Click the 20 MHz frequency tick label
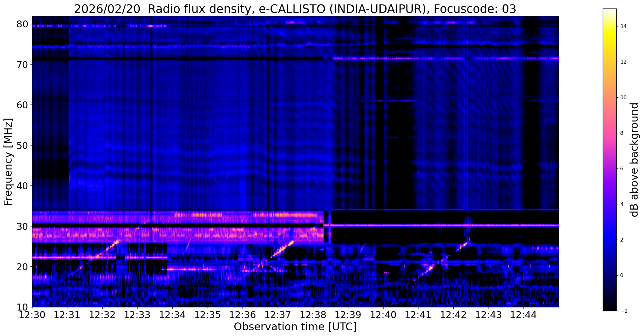 [x=22, y=267]
